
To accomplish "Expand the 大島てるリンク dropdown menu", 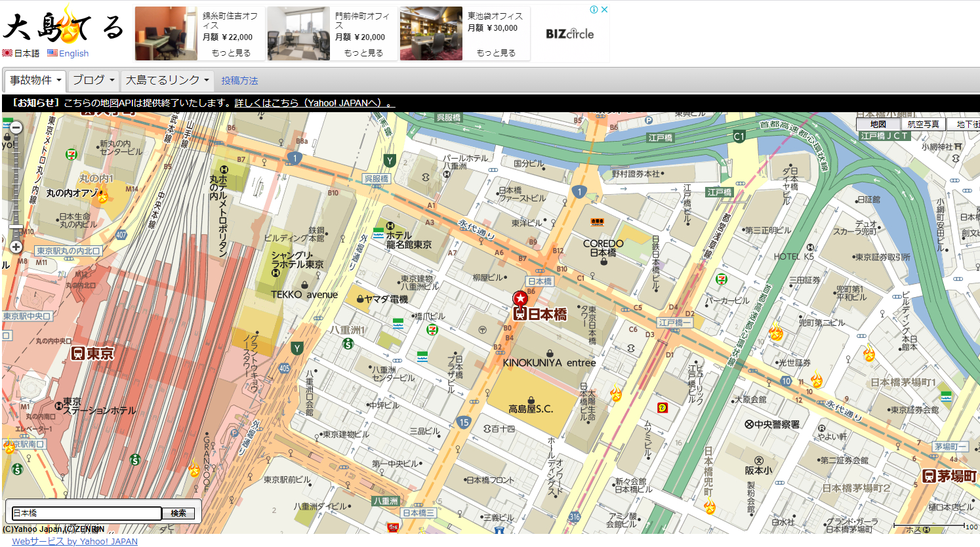I will 167,81.
